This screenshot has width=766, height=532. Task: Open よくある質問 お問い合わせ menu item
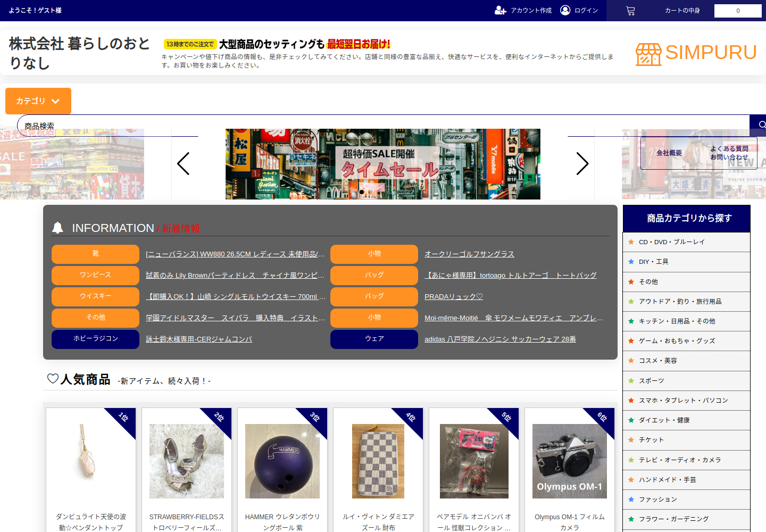tap(729, 153)
